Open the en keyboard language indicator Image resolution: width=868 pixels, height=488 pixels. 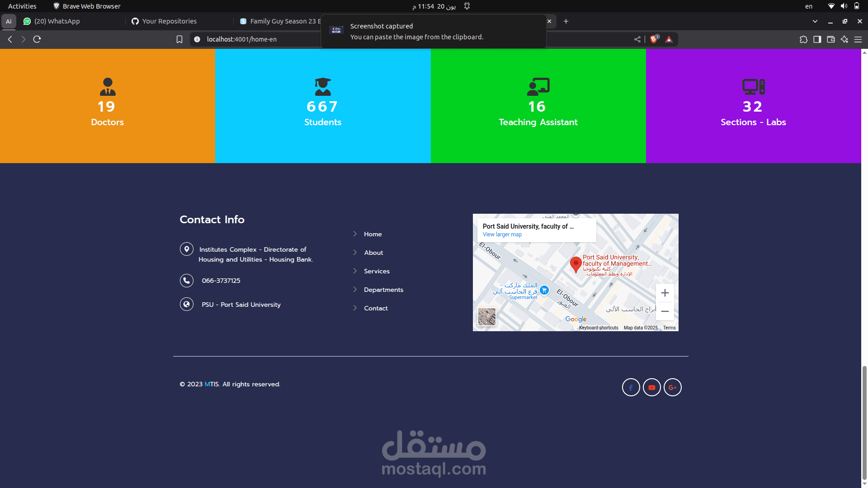pyautogui.click(x=808, y=6)
